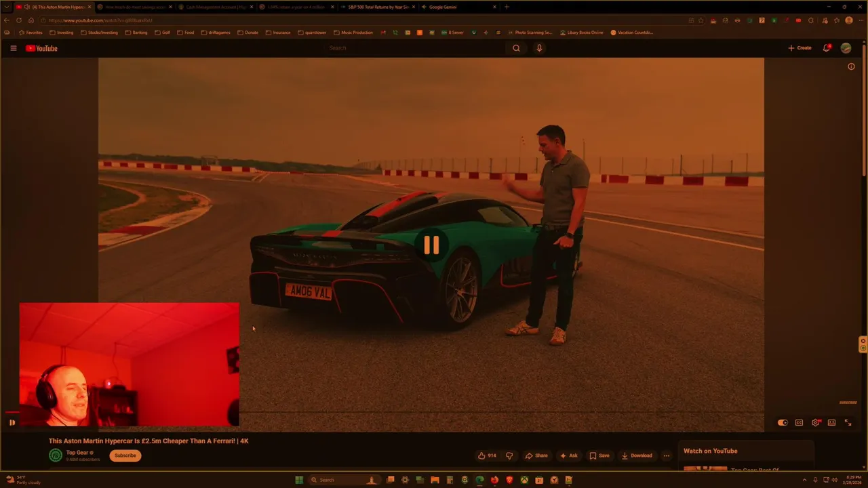The image size is (868, 488).
Task: Toggle closed captions on the player
Action: tap(799, 422)
